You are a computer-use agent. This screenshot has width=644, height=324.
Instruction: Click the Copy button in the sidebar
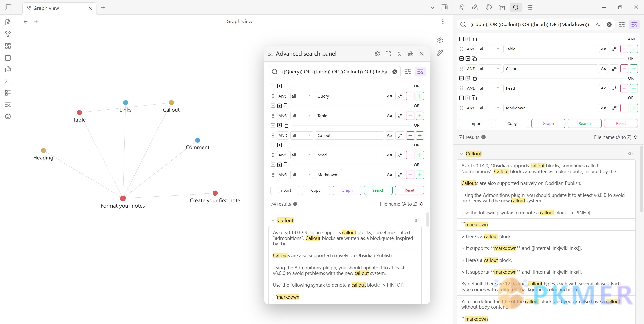pos(512,123)
